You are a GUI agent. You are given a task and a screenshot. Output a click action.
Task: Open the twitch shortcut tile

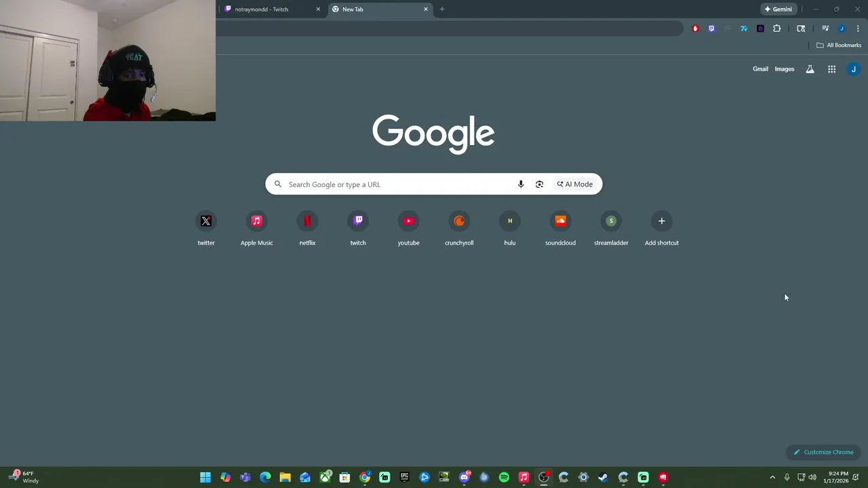point(358,229)
